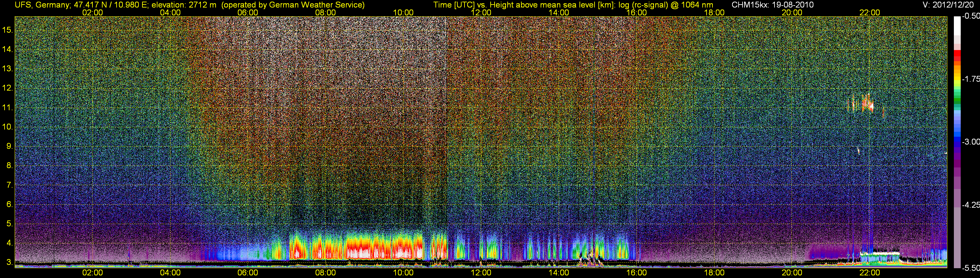Screen dimensions: 980x278
Task: Click the top time axis label '20:00'
Action: [x=792, y=12]
